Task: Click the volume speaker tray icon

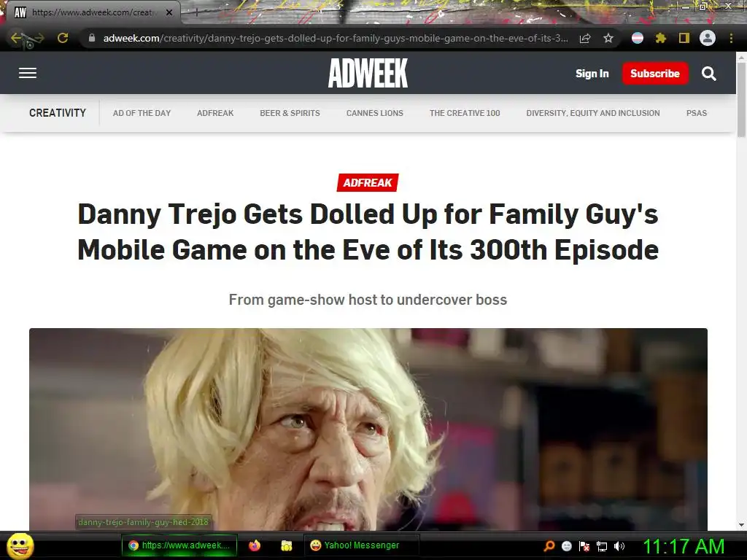Action: (619, 546)
